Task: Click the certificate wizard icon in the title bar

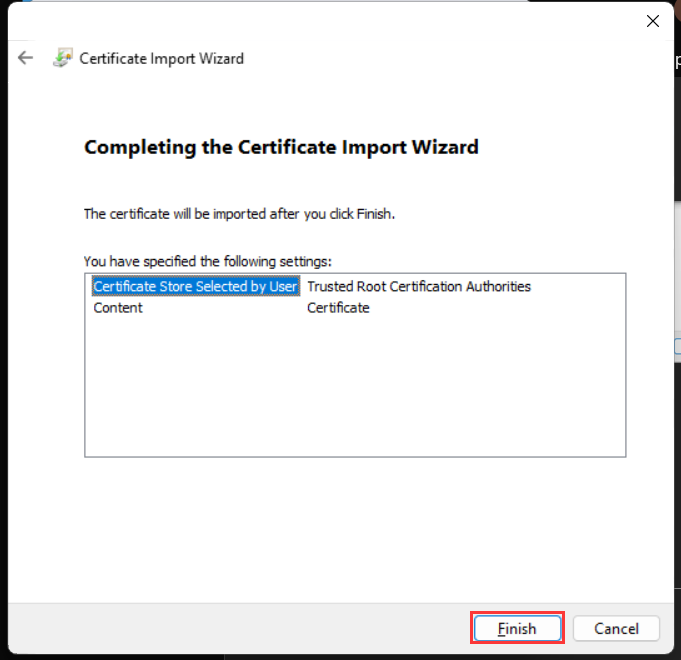Action: [62, 58]
